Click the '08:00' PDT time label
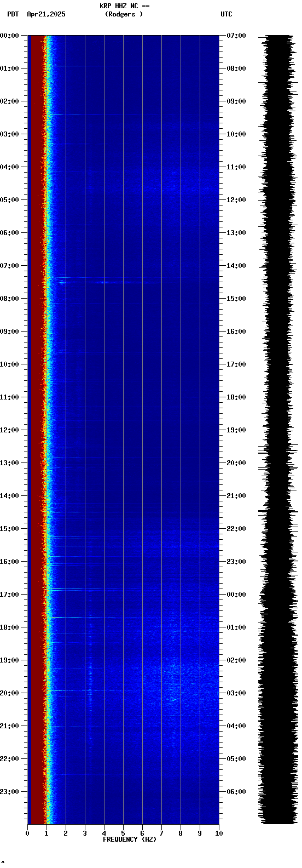 pyautogui.click(x=9, y=299)
